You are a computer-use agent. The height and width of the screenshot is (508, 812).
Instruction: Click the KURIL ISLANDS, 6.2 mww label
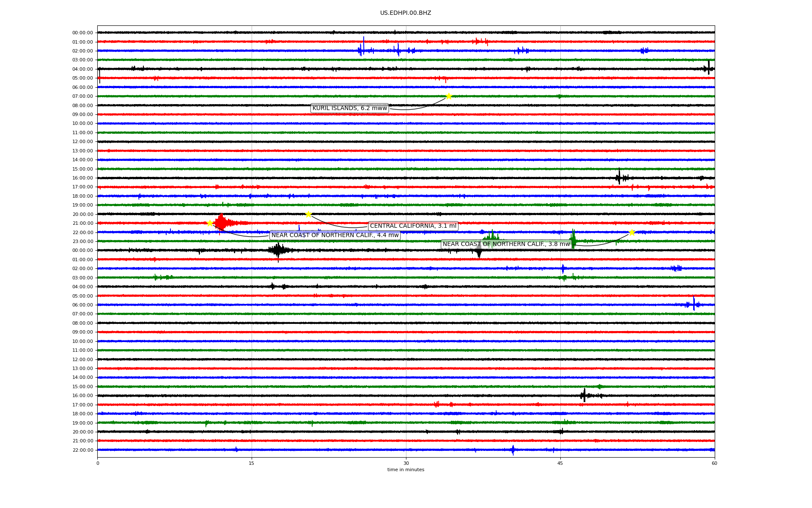point(349,108)
